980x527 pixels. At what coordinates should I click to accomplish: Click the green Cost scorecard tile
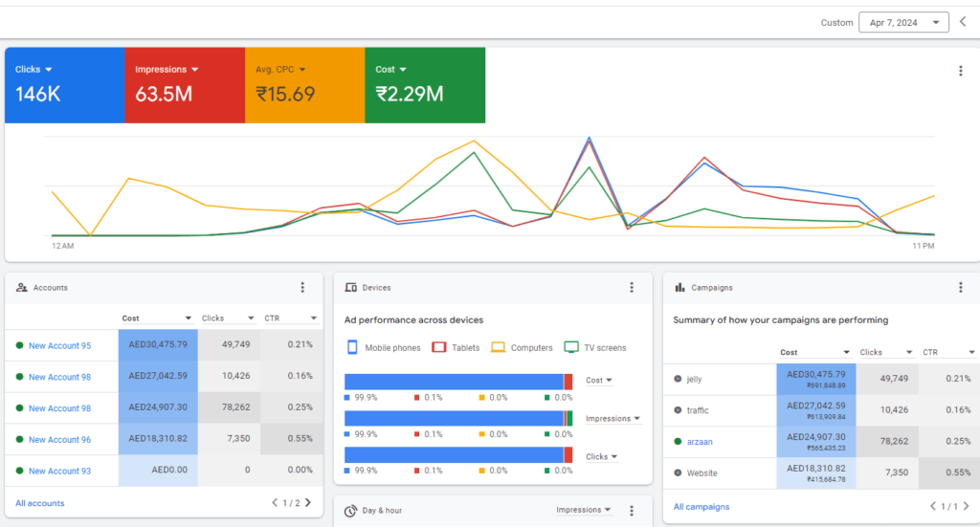click(425, 85)
